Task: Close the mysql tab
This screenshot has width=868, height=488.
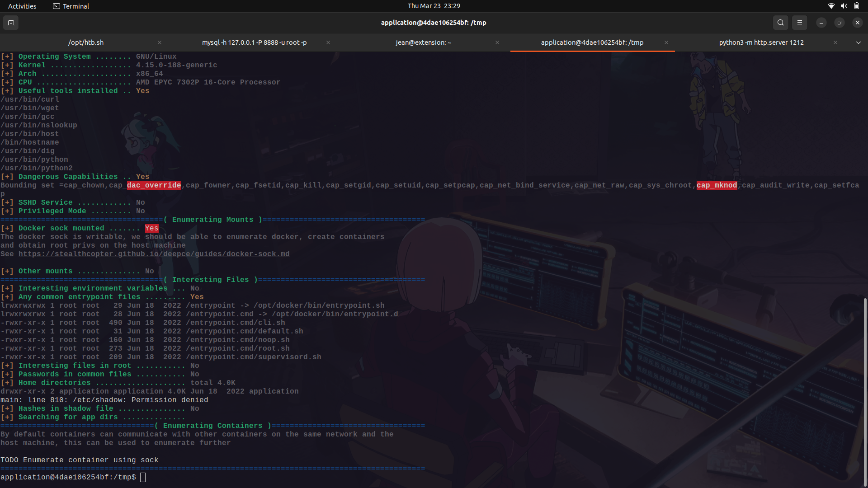Action: coord(328,42)
